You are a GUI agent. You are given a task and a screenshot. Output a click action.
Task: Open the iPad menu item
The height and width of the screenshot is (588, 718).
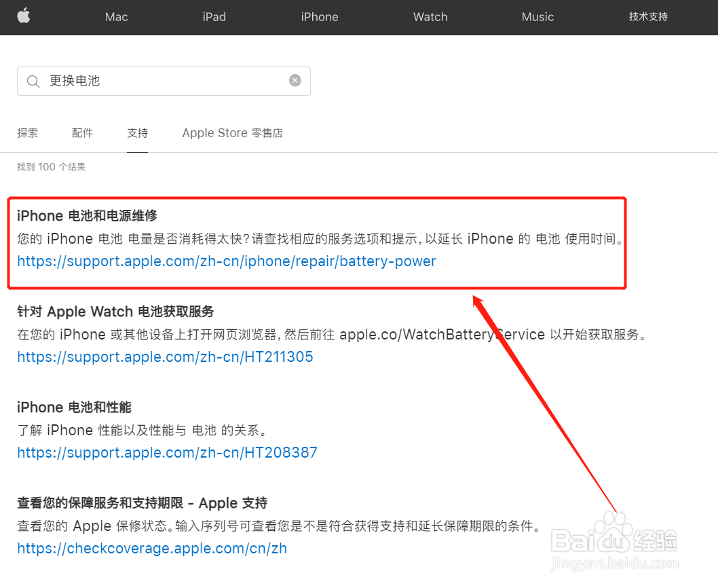pyautogui.click(x=214, y=17)
